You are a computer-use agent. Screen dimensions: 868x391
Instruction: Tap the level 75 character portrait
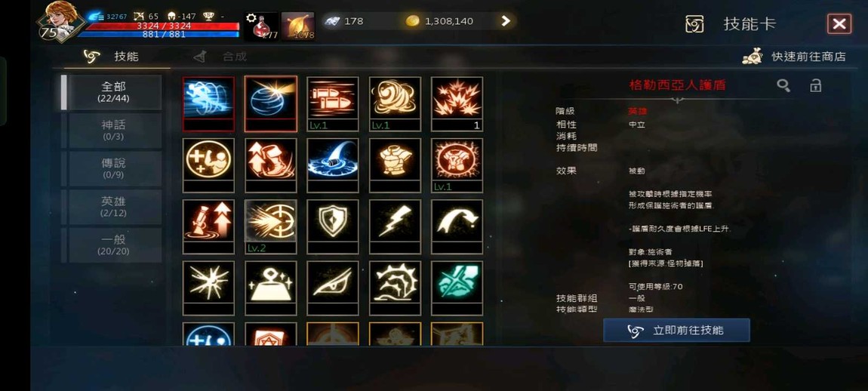coord(60,21)
